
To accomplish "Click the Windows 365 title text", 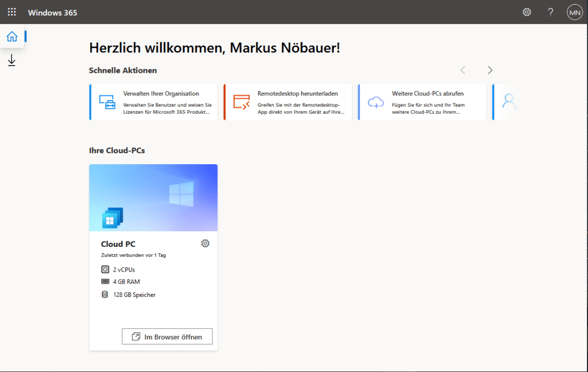I will tap(52, 12).
